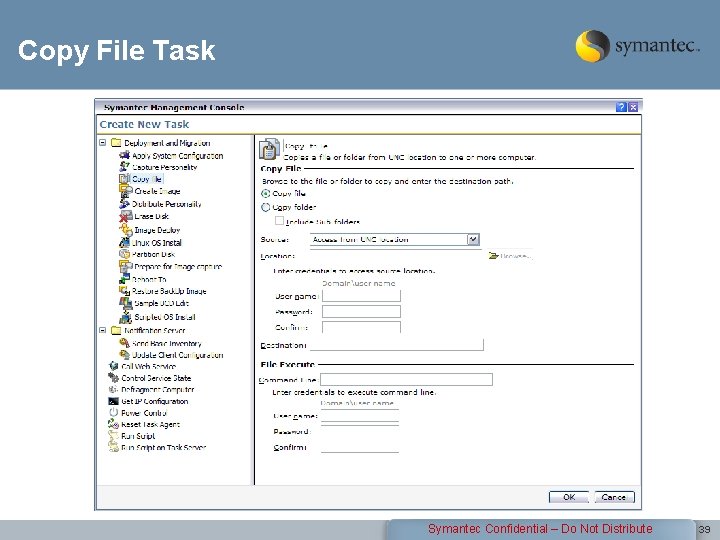
Task: Select the Defragment Computer icon
Action: tap(113, 389)
